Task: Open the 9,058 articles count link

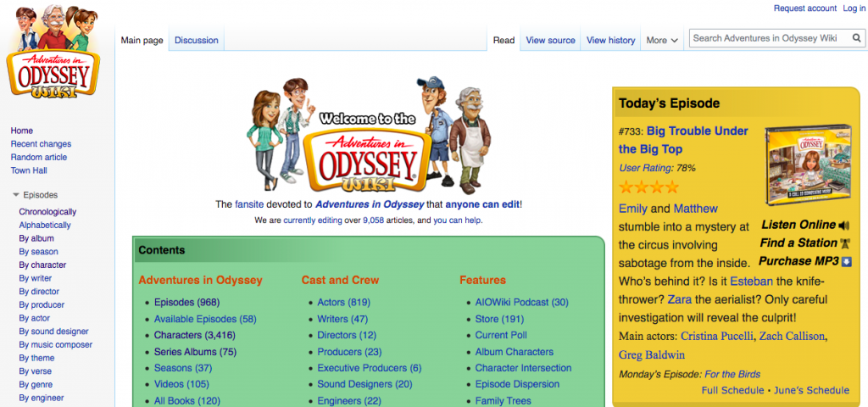Action: pyautogui.click(x=375, y=220)
